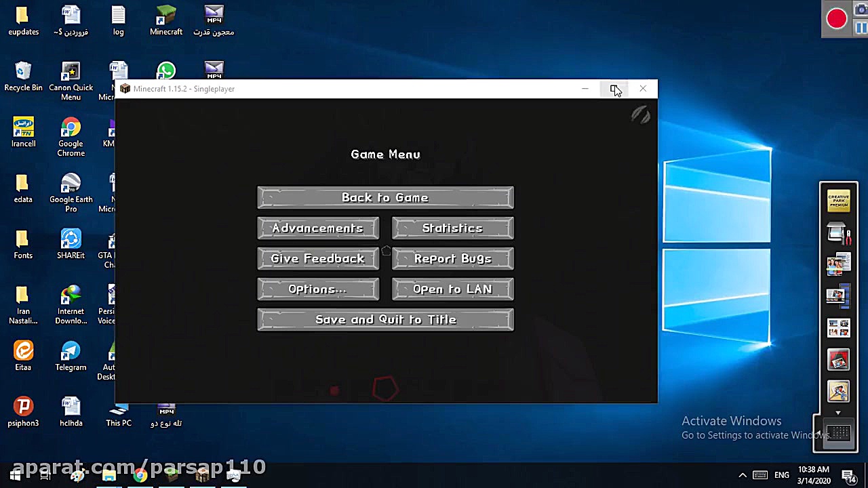The image size is (868, 488).
Task: Open Paint from the taskbar
Action: pos(77,475)
